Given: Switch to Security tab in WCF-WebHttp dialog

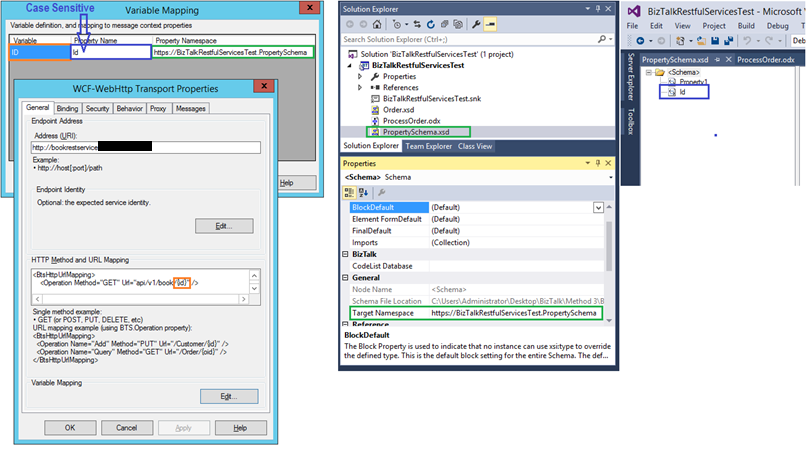Looking at the screenshot, I should [x=97, y=108].
